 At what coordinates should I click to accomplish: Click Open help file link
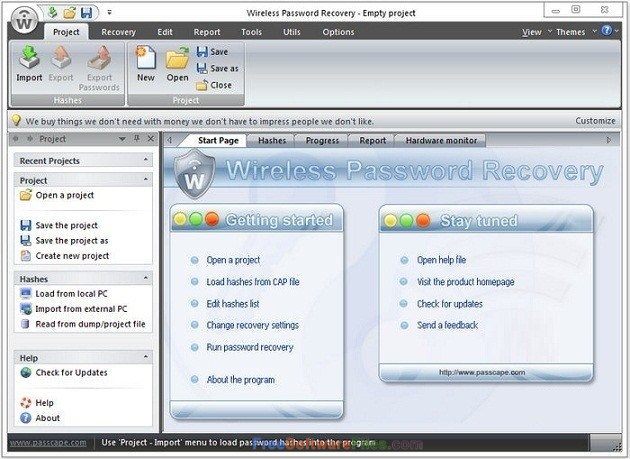pos(441,260)
